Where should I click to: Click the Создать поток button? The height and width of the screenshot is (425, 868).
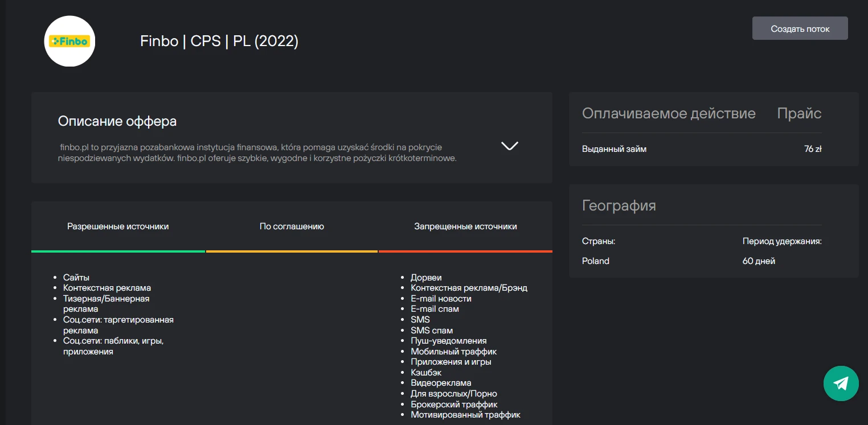(800, 28)
